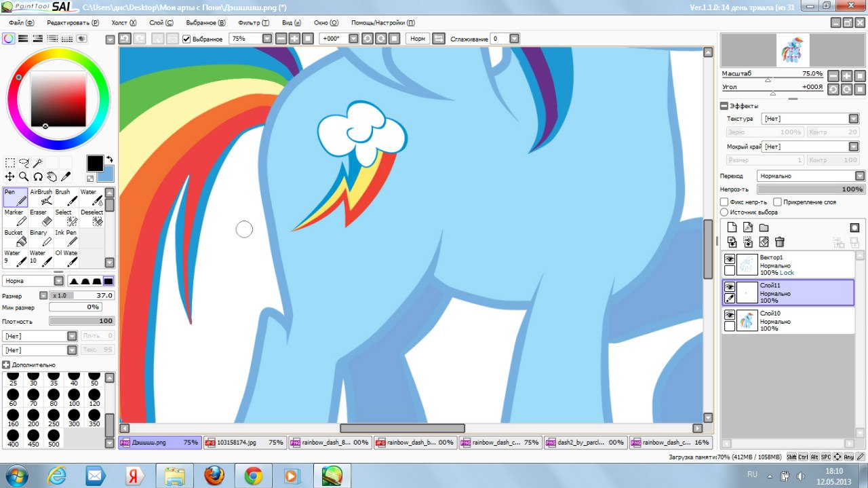Image resolution: width=868 pixels, height=488 pixels.
Task: Click the black foreground color swatch
Action: tap(94, 163)
